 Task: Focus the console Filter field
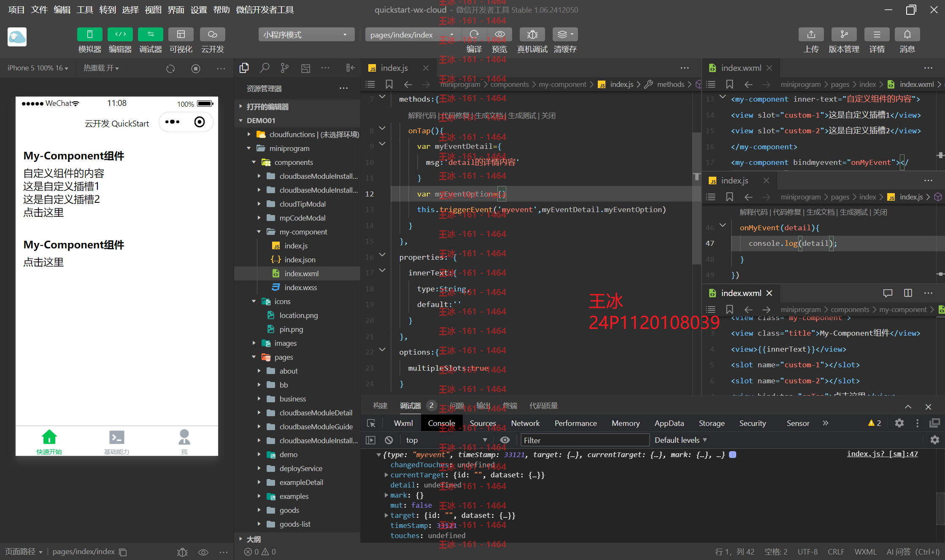tap(585, 440)
